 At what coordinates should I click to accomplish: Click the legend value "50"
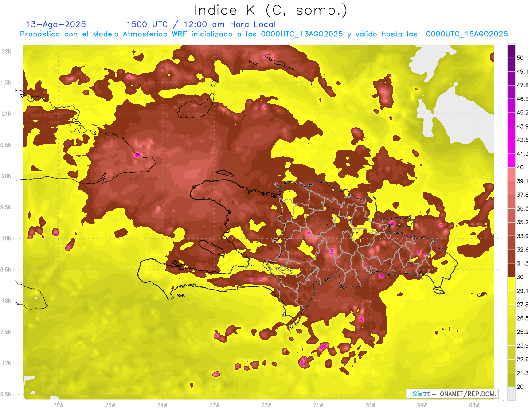tap(520, 58)
